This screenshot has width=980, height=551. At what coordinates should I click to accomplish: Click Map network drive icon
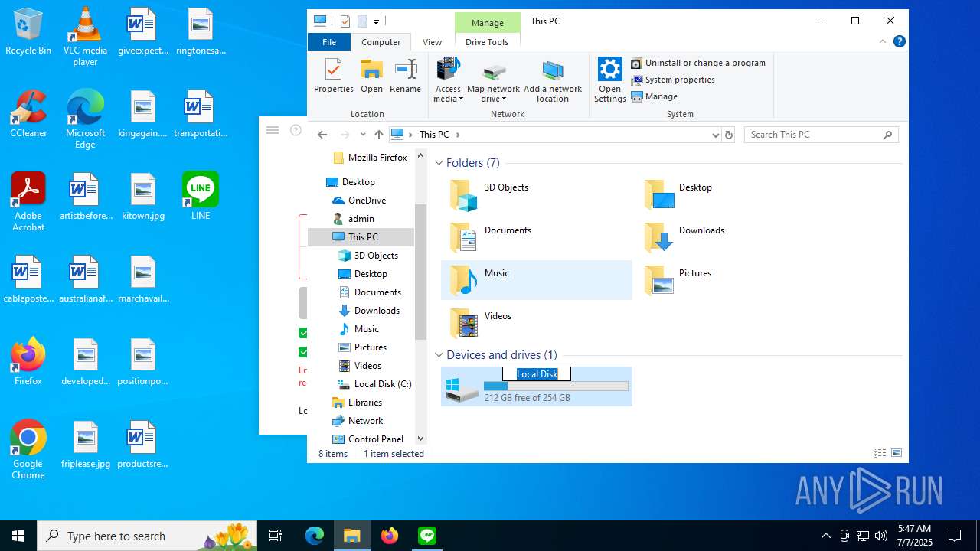point(494,71)
